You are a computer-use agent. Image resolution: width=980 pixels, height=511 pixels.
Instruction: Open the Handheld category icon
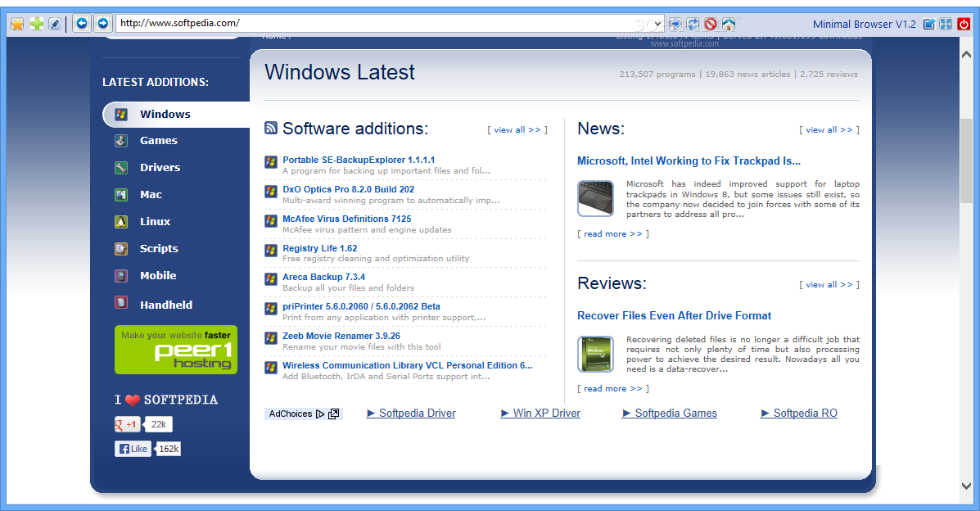121,303
